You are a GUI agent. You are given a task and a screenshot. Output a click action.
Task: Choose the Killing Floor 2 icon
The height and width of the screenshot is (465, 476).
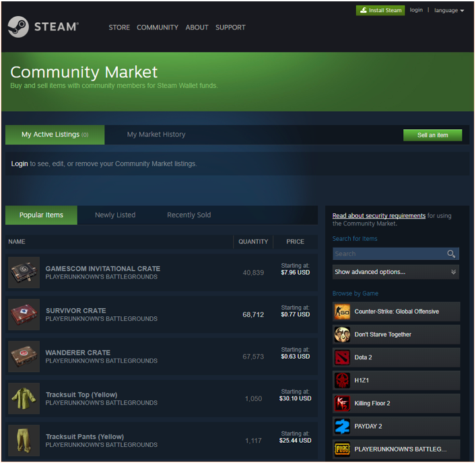[x=342, y=403]
